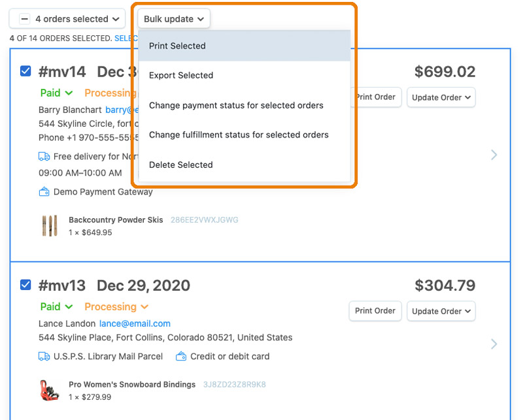Select Delete Selected in the bulk menu

(181, 165)
